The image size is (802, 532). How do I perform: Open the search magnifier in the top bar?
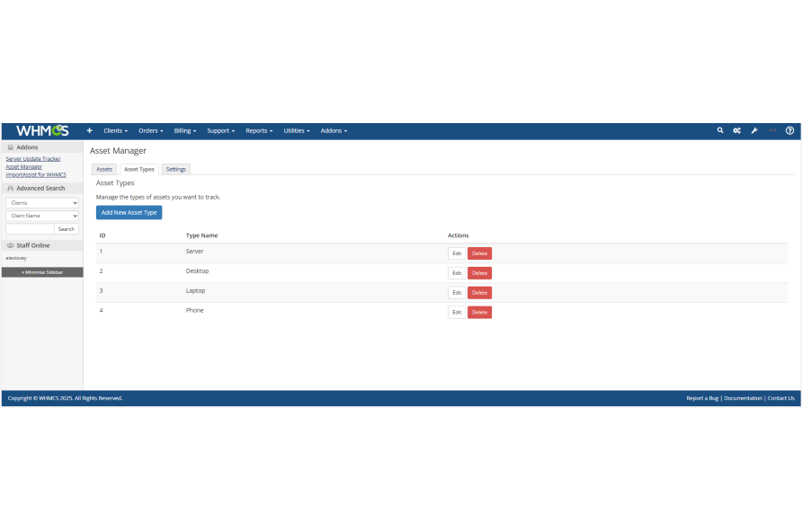pos(720,131)
